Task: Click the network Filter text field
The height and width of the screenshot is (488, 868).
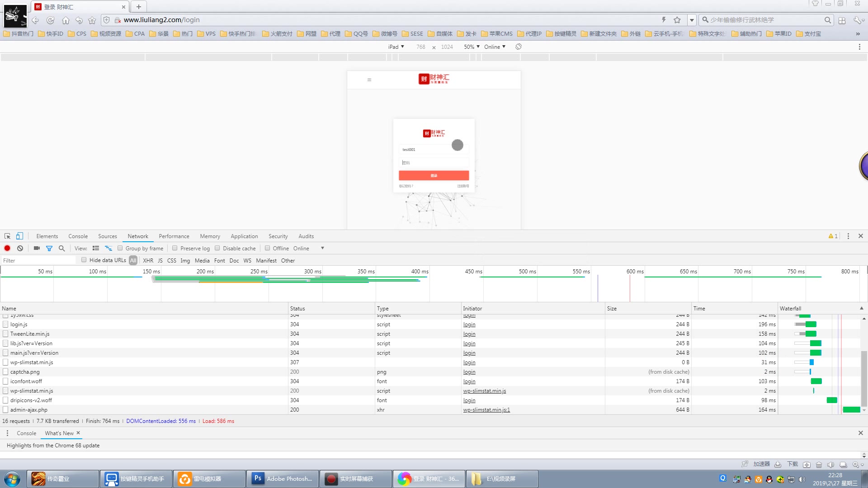Action: 38,260
